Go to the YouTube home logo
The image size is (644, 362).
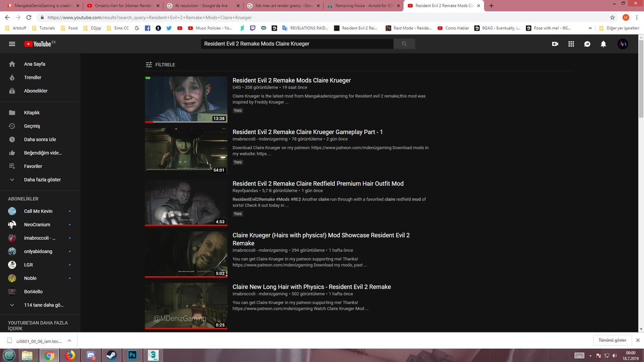click(x=38, y=44)
